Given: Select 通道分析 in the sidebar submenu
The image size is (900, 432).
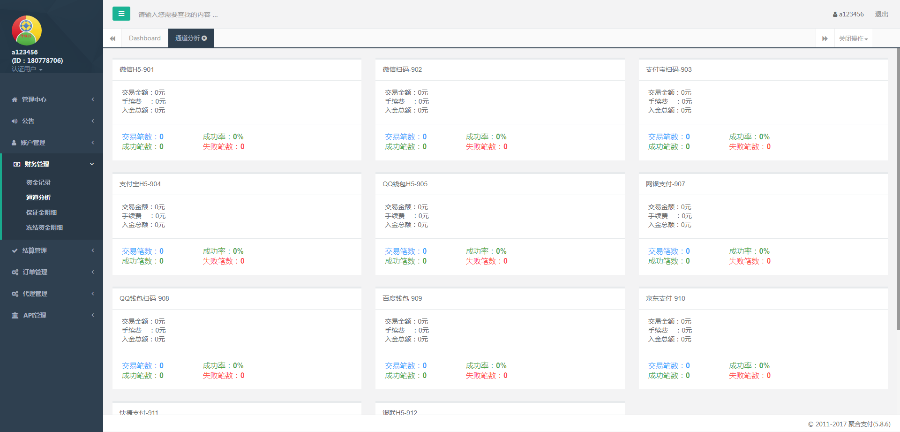Looking at the screenshot, I should pyautogui.click(x=38, y=197).
